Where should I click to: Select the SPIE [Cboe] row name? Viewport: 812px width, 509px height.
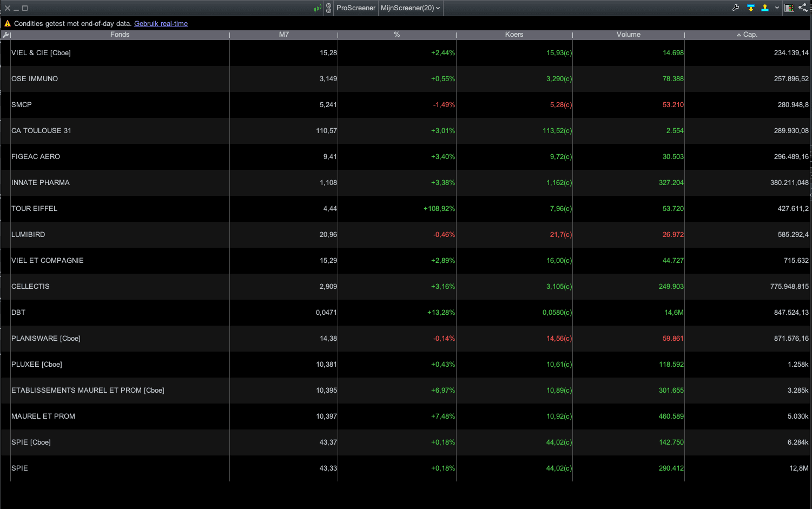31,442
